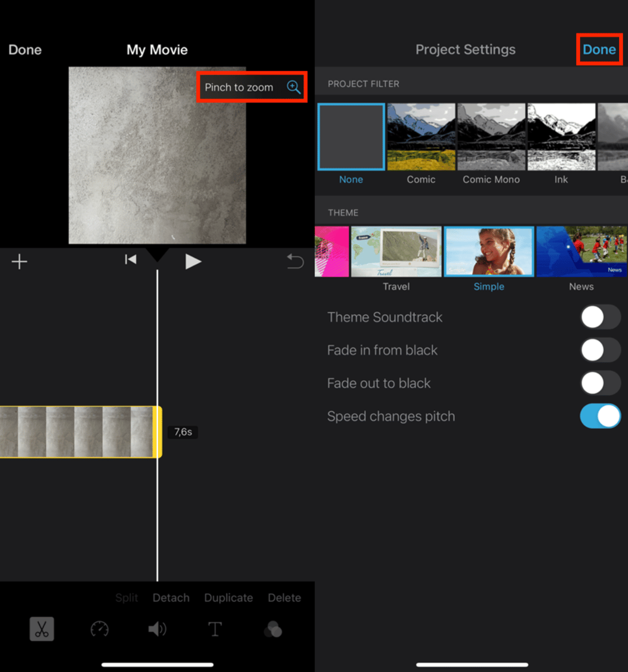Image resolution: width=628 pixels, height=672 pixels.
Task: Choose Detach from clip actions
Action: pyautogui.click(x=171, y=598)
